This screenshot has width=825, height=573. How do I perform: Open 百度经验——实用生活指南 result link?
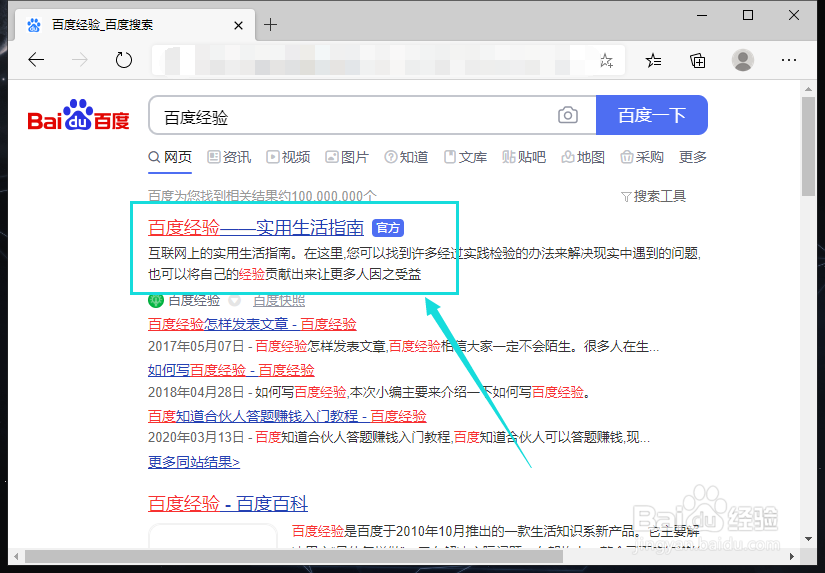tap(256, 228)
